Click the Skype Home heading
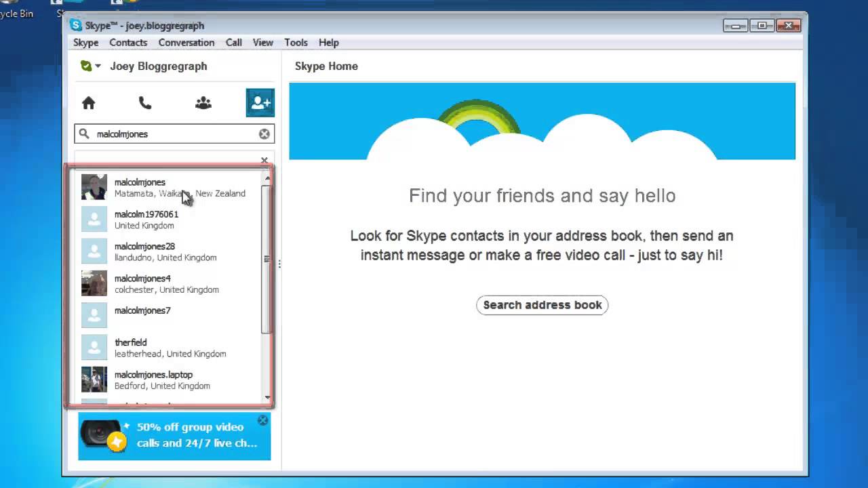Image resolution: width=868 pixels, height=488 pixels. pyautogui.click(x=326, y=66)
